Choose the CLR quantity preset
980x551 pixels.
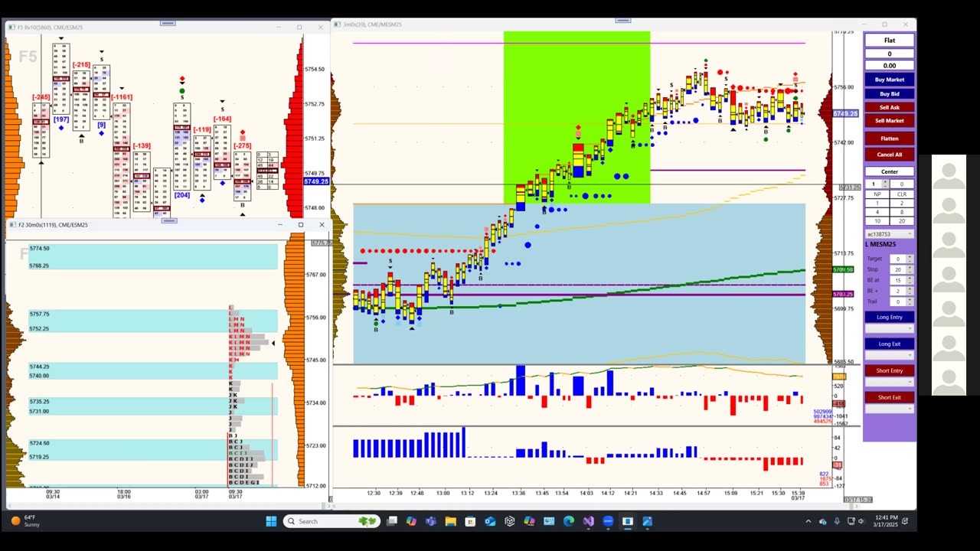click(x=902, y=194)
